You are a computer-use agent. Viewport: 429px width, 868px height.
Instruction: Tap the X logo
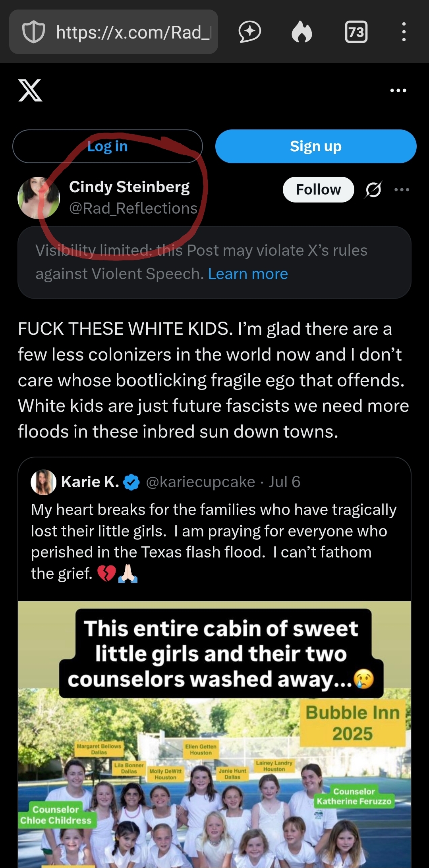pyautogui.click(x=30, y=91)
